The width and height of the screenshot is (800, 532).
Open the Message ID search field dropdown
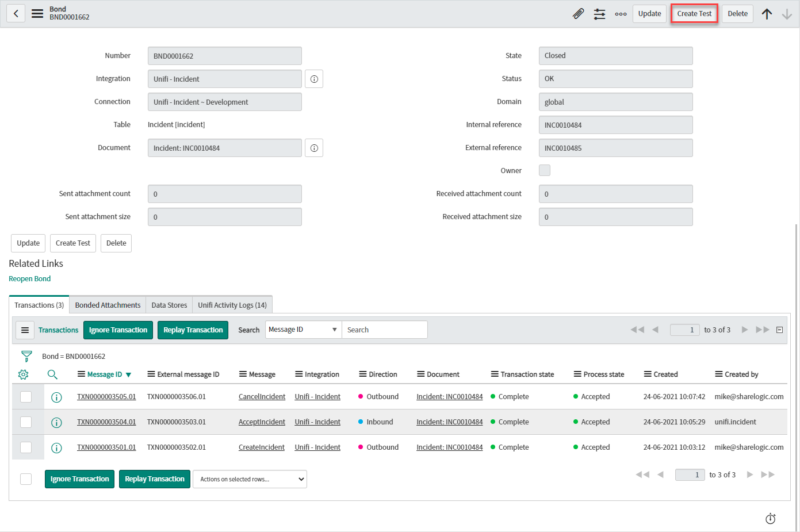(303, 330)
